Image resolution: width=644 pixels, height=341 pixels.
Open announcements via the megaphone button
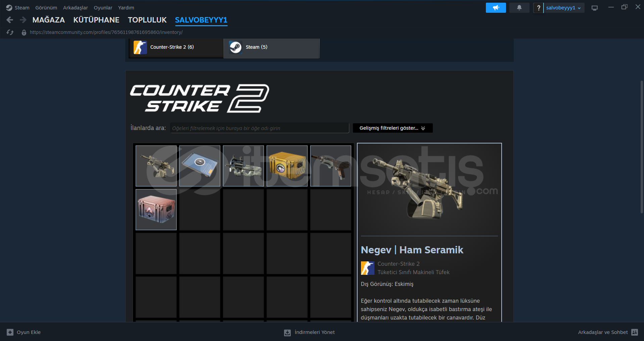[496, 8]
